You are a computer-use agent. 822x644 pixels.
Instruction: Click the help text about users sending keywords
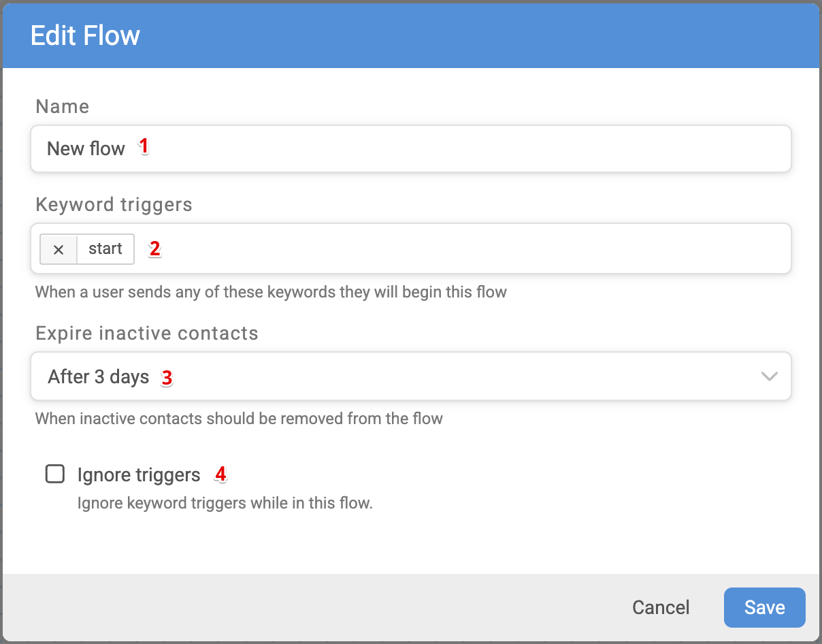tap(271, 293)
